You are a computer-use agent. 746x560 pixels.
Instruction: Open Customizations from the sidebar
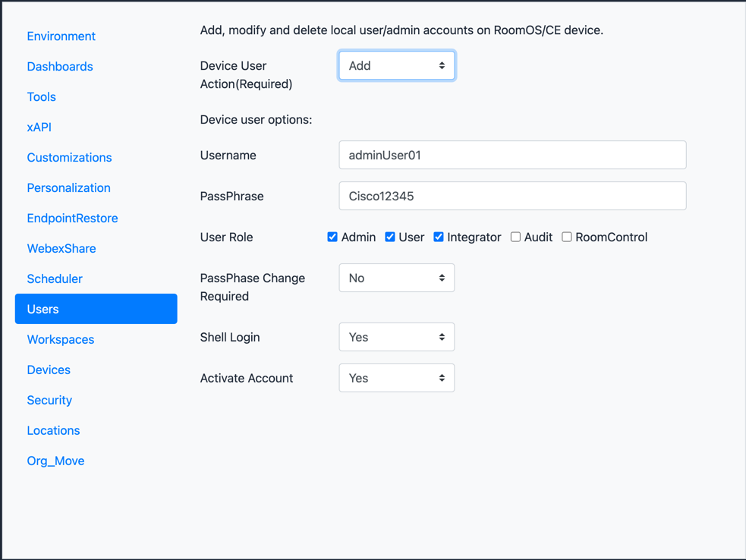(x=69, y=158)
